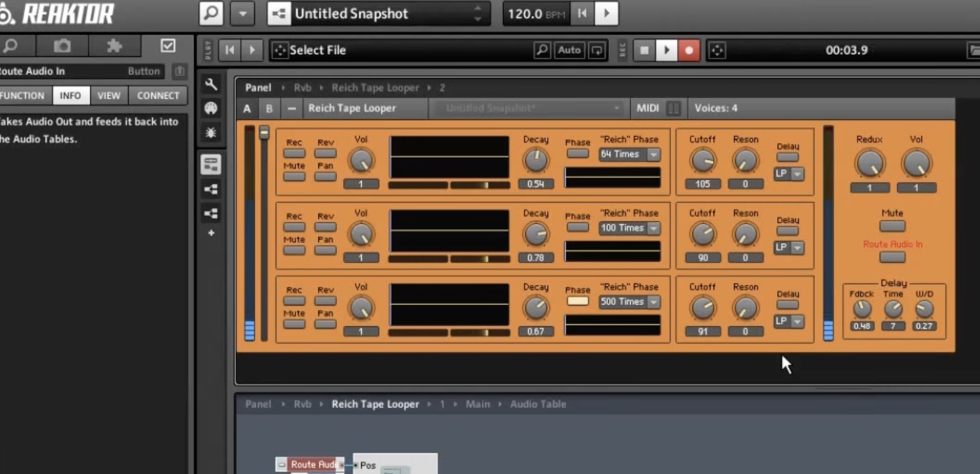Click the Fdbck value field 0.48
The height and width of the screenshot is (474, 980).
(x=862, y=326)
